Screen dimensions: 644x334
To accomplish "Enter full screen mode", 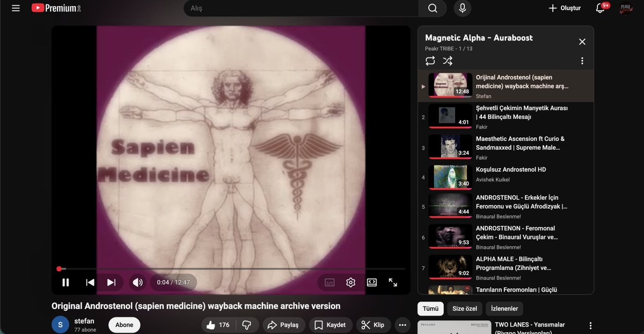I will 393,282.
